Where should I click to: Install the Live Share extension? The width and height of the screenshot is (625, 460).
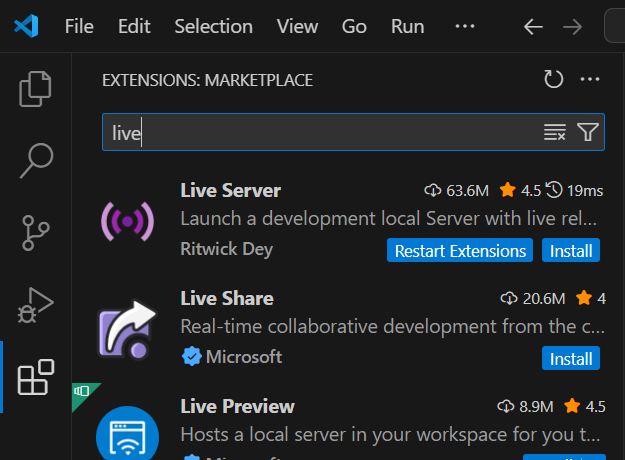[x=570, y=358]
